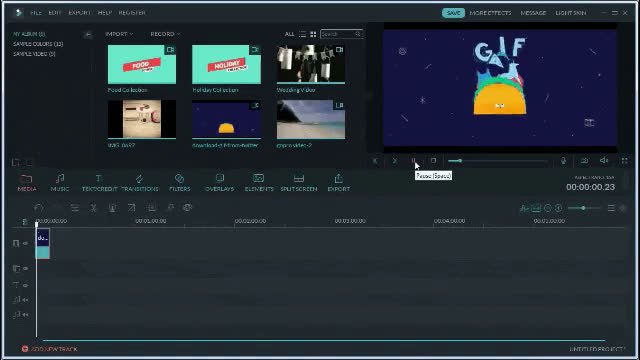Mute the first music track
Viewport: 640px width, 360px height.
point(25,300)
